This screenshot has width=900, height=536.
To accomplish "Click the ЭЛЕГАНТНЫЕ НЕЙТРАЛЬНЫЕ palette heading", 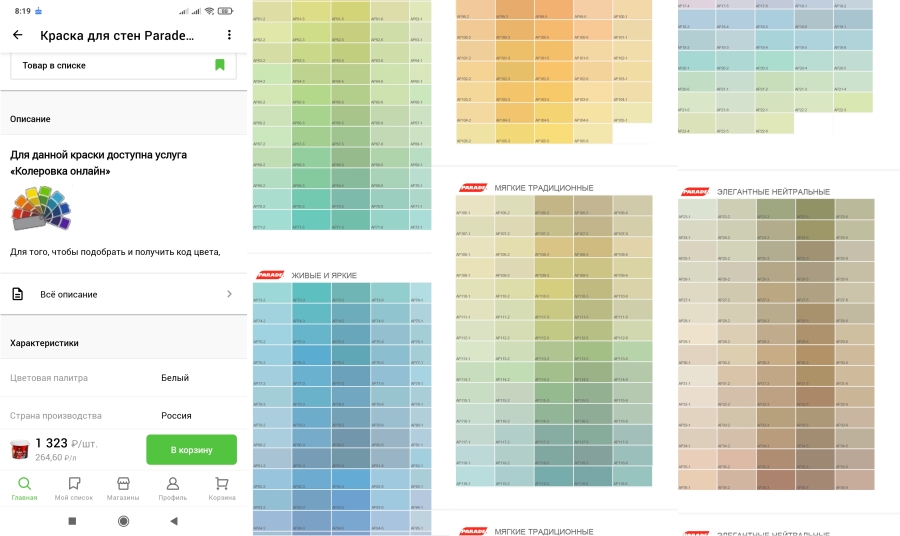I will pos(773,192).
